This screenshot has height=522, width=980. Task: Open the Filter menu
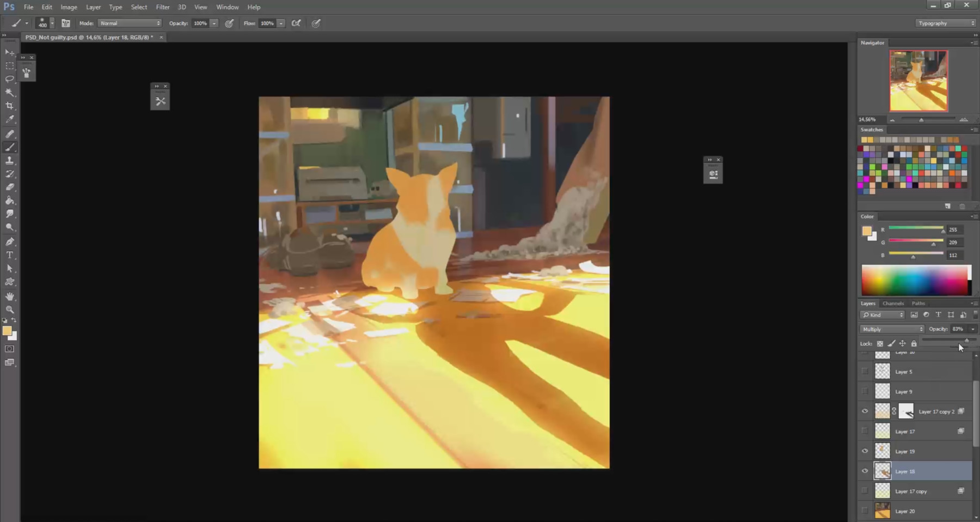163,7
